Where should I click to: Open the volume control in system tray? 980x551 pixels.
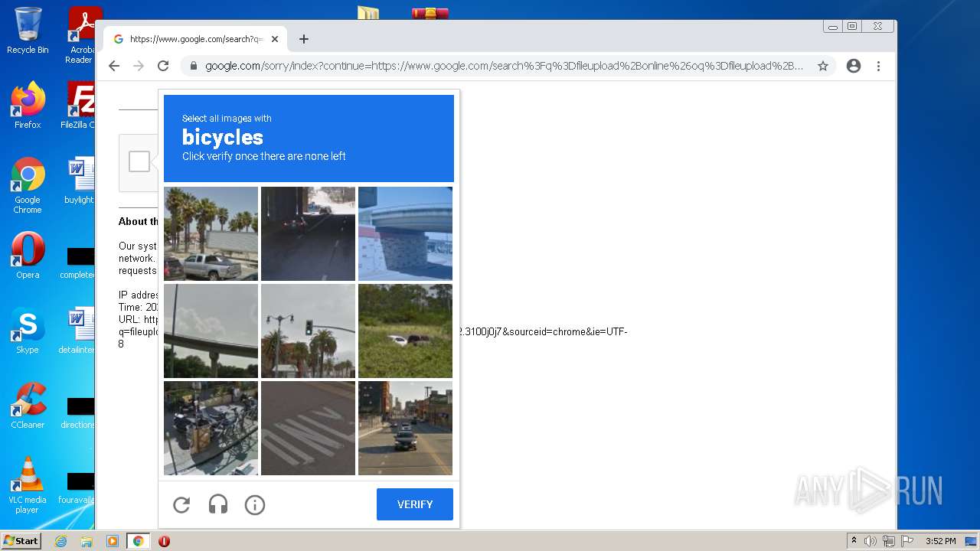(871, 541)
